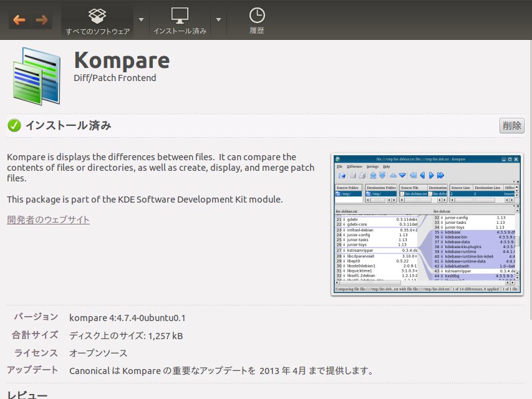
Task: Open 開発者のウェブサイト developer website link
Action: [x=48, y=219]
